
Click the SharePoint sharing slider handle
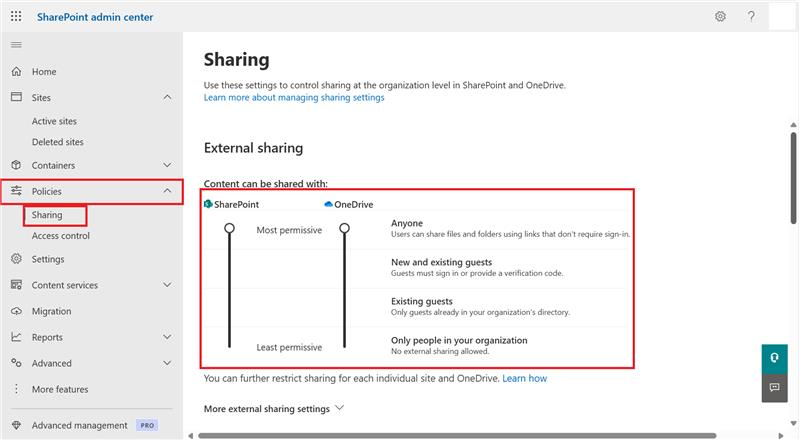[x=230, y=228]
